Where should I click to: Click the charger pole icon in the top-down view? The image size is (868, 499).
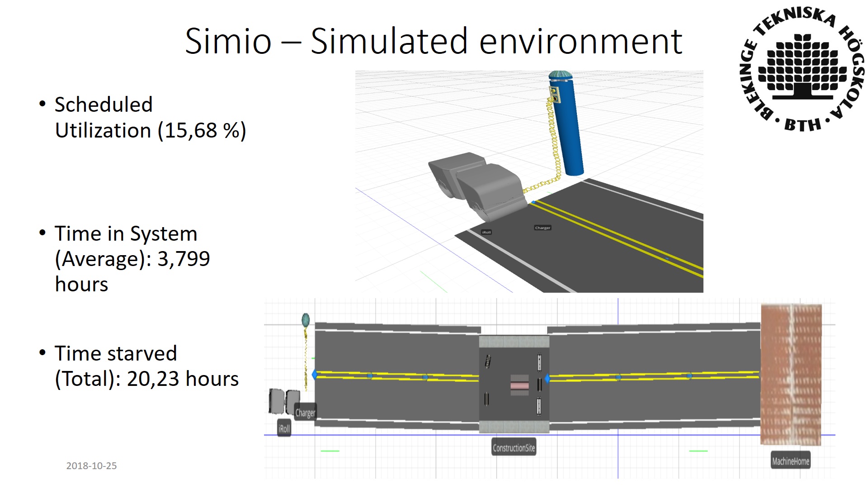click(306, 321)
